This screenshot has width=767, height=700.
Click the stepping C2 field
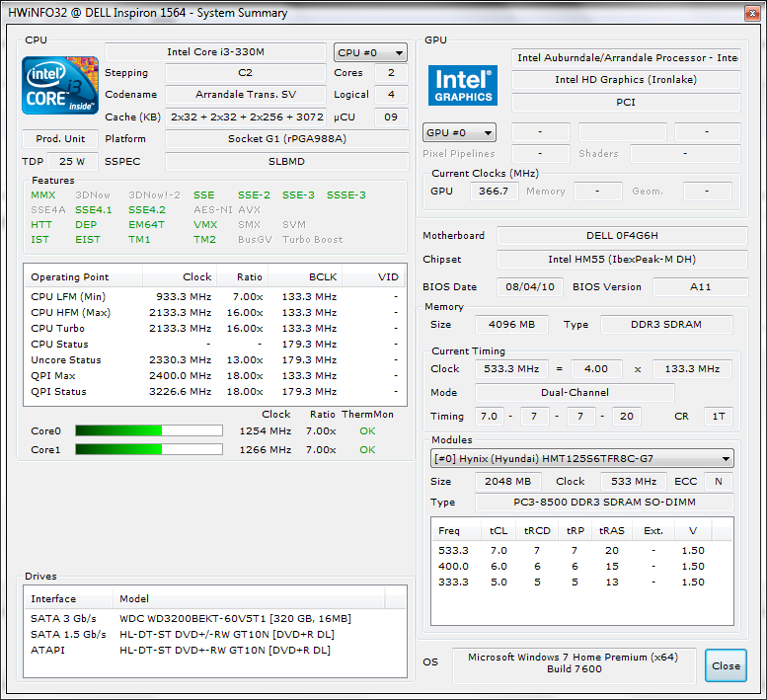pyautogui.click(x=246, y=72)
